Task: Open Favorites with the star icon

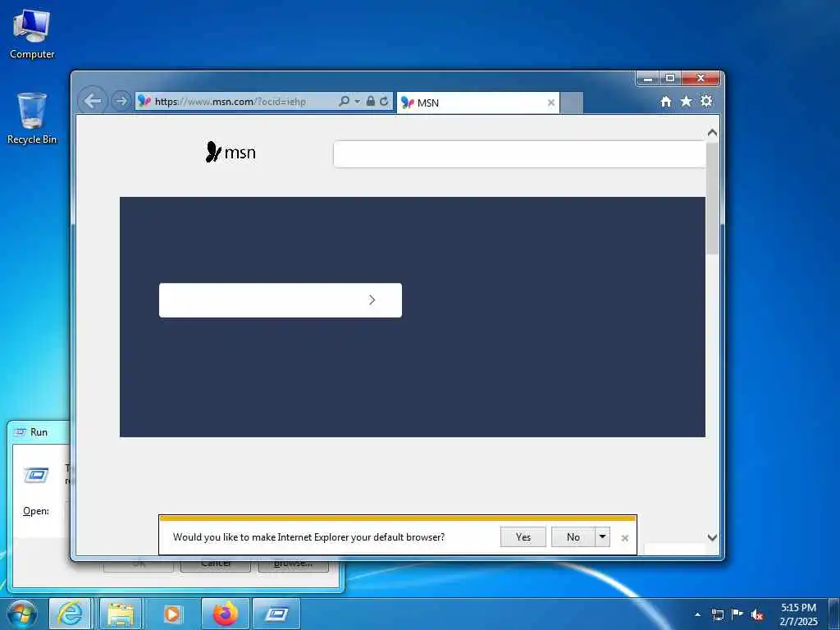Action: pyautogui.click(x=686, y=101)
